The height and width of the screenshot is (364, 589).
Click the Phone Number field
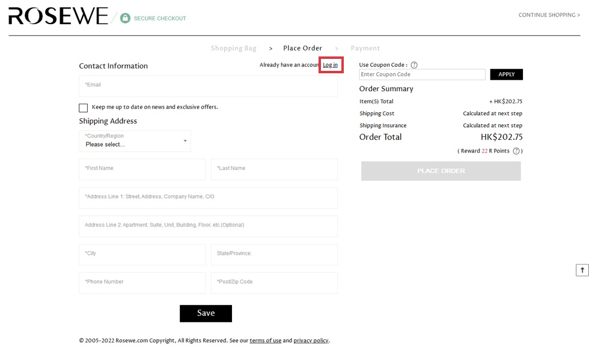[x=142, y=282]
